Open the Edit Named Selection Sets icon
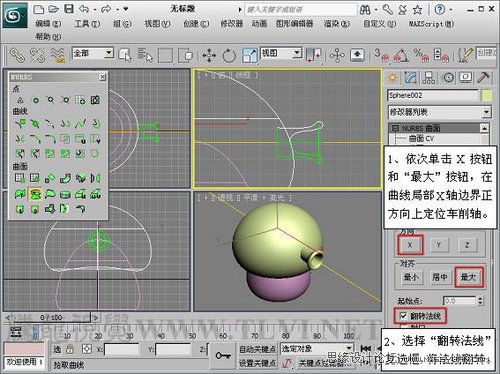The image size is (500, 374). (465, 55)
